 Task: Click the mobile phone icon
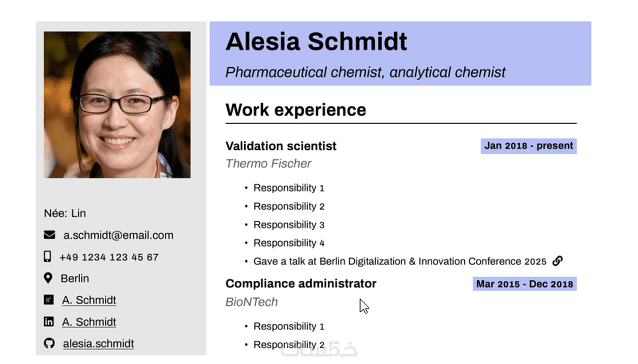coord(47,257)
